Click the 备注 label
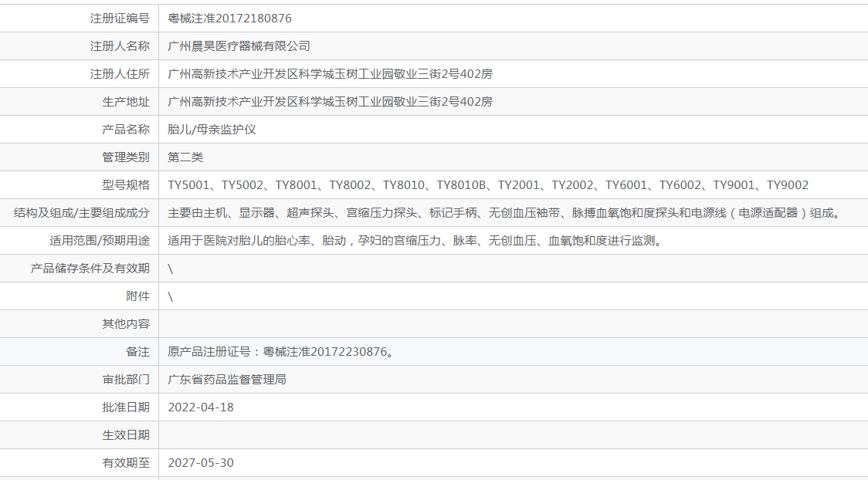Screen dimensions: 868x480 [x=137, y=352]
